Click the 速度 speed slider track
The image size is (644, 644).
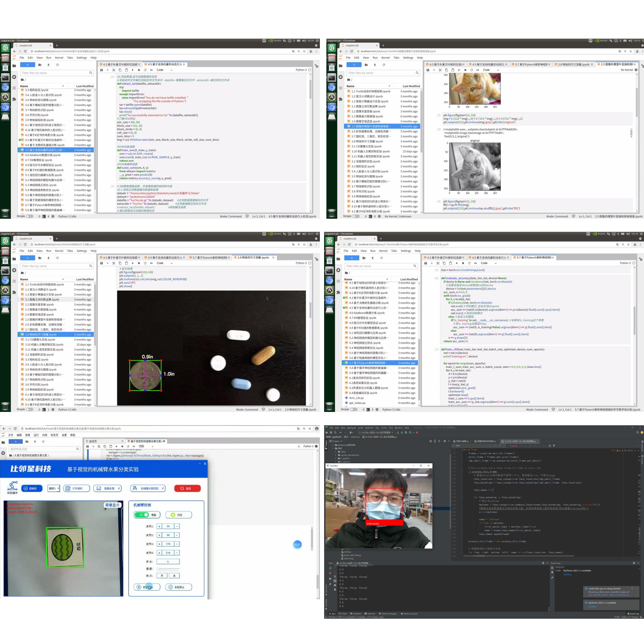[169, 569]
